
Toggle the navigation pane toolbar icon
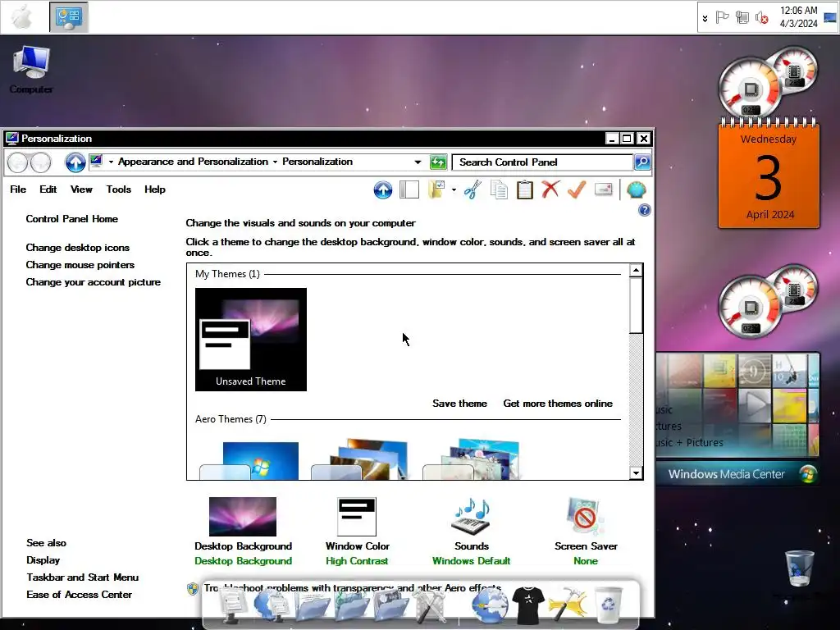[x=409, y=189]
